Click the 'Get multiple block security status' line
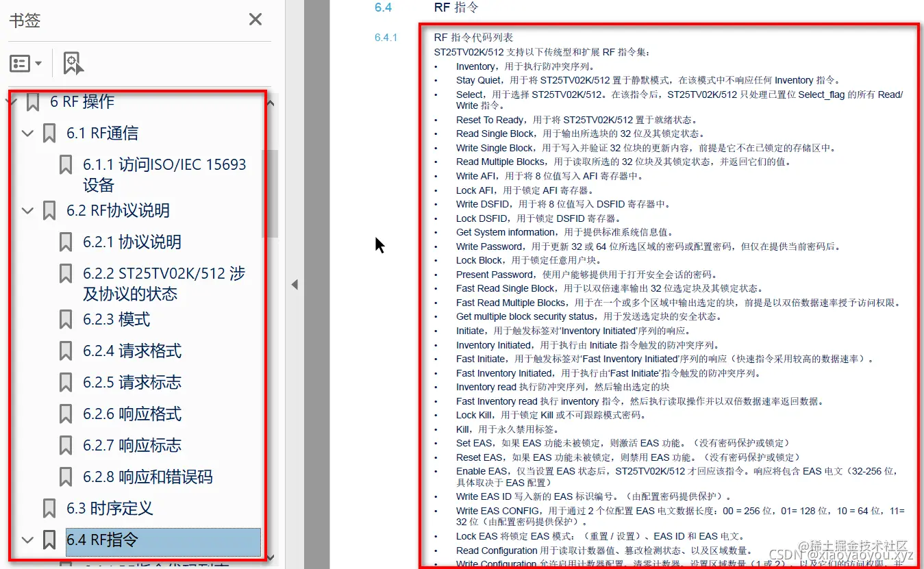 click(588, 316)
